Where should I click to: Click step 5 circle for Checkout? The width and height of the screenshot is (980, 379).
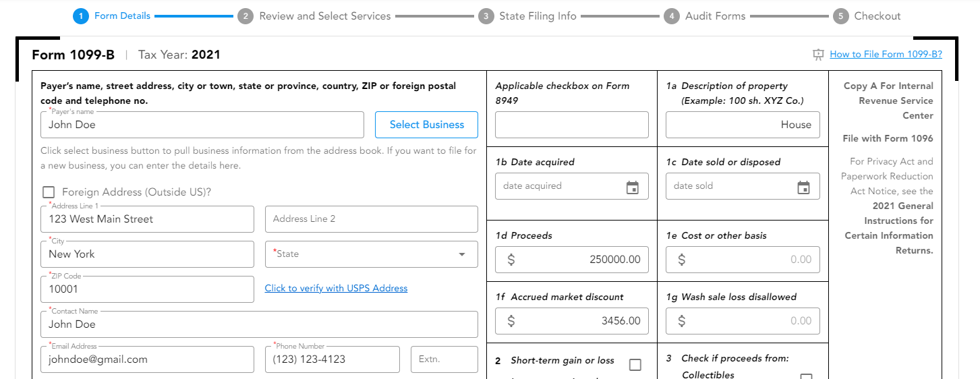[x=840, y=16]
